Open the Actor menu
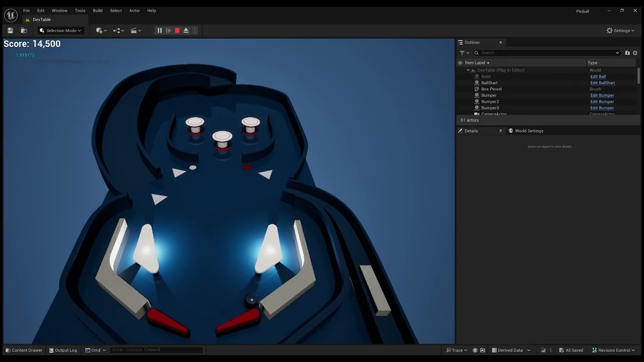644x362 pixels. (134, 11)
